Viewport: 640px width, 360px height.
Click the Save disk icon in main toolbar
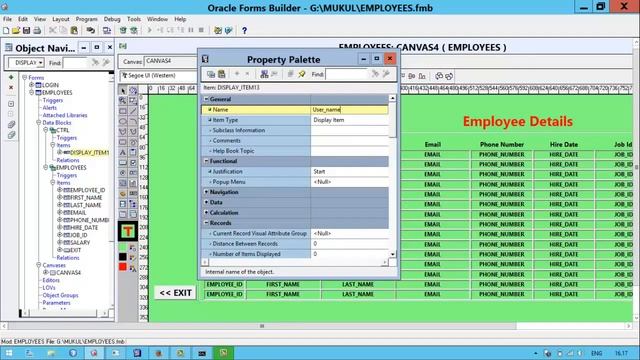[27, 31]
